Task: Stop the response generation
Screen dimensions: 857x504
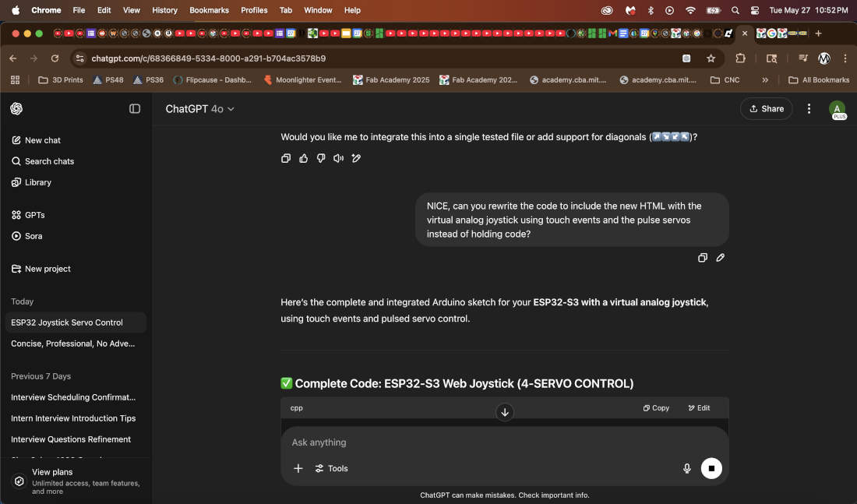Action: pos(711,468)
